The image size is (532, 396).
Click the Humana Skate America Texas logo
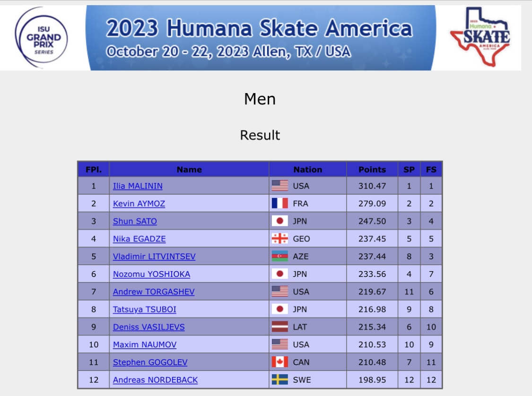coord(480,36)
